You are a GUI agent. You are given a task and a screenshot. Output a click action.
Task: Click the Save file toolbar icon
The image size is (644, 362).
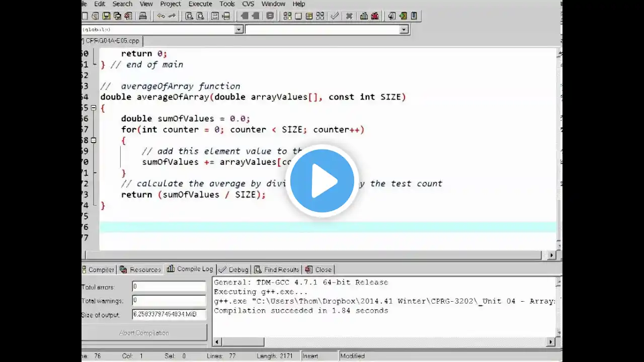tap(107, 16)
